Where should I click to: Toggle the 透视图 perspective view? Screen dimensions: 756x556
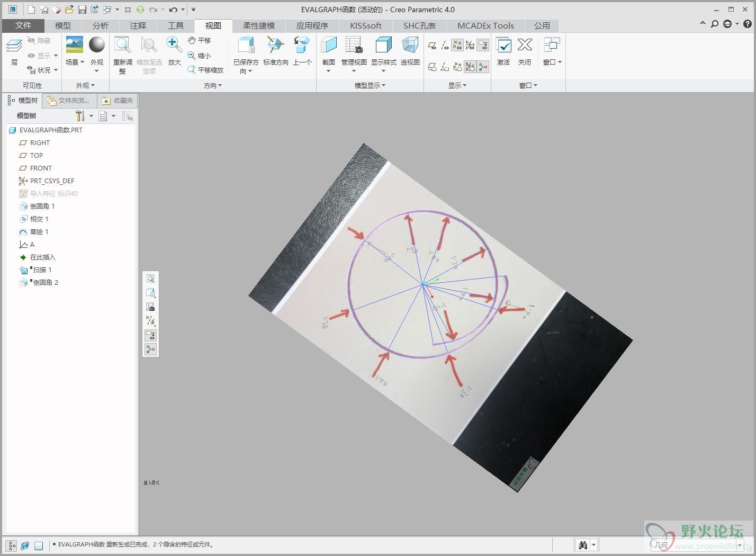410,44
